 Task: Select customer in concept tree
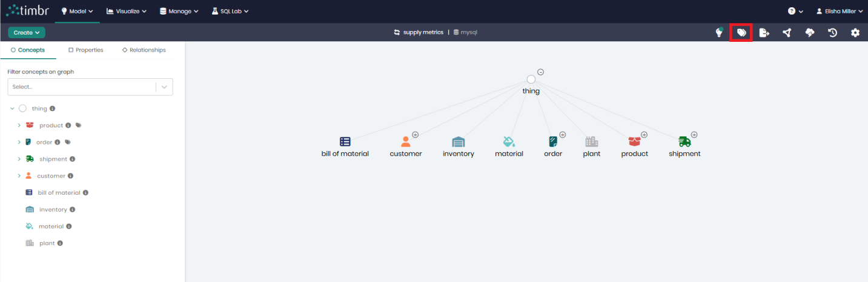click(x=51, y=176)
